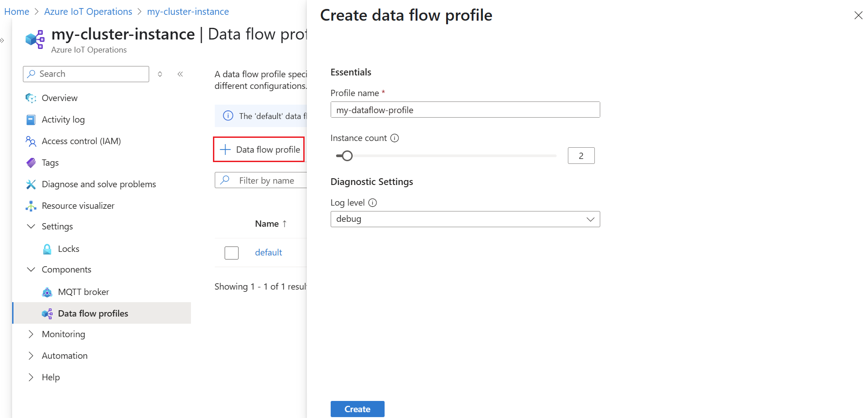Image resolution: width=868 pixels, height=418 pixels.
Task: Expand the Monitoring section
Action: [x=31, y=334]
